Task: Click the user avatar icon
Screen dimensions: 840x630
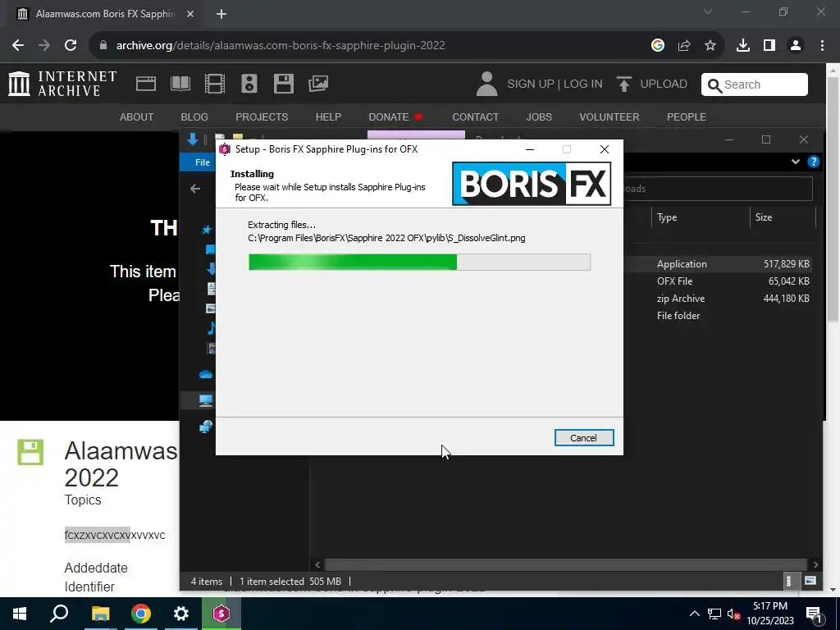Action: click(x=486, y=84)
